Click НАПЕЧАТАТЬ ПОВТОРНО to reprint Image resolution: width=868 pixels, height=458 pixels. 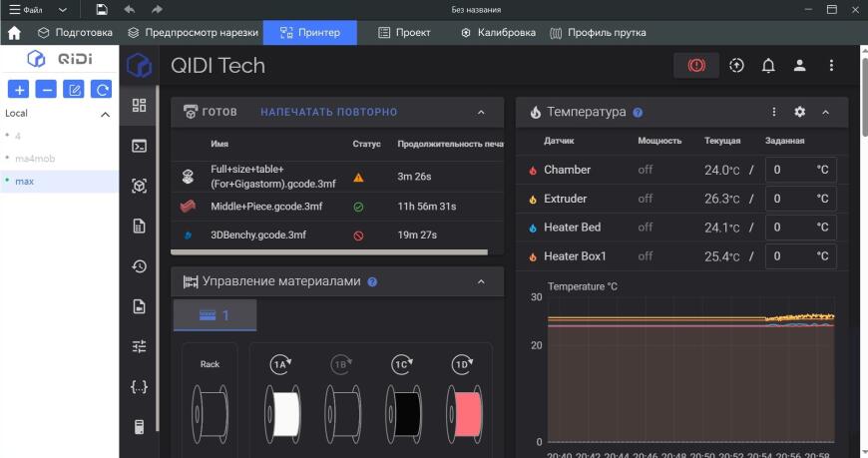pos(329,112)
